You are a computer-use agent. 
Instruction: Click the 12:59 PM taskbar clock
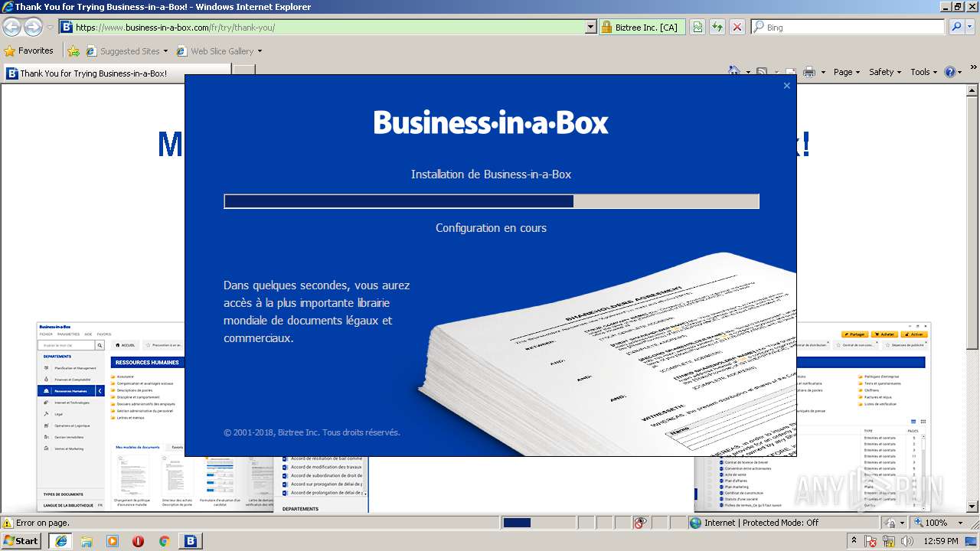tap(942, 541)
